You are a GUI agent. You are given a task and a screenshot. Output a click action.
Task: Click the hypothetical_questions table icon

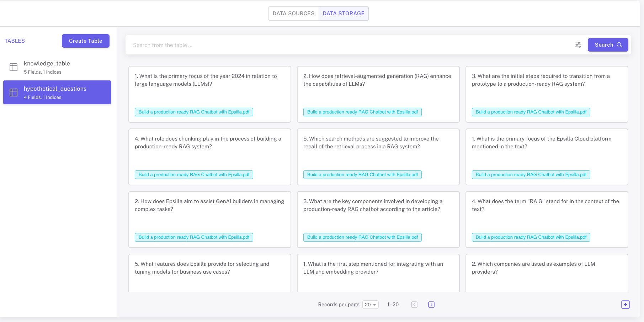[14, 93]
